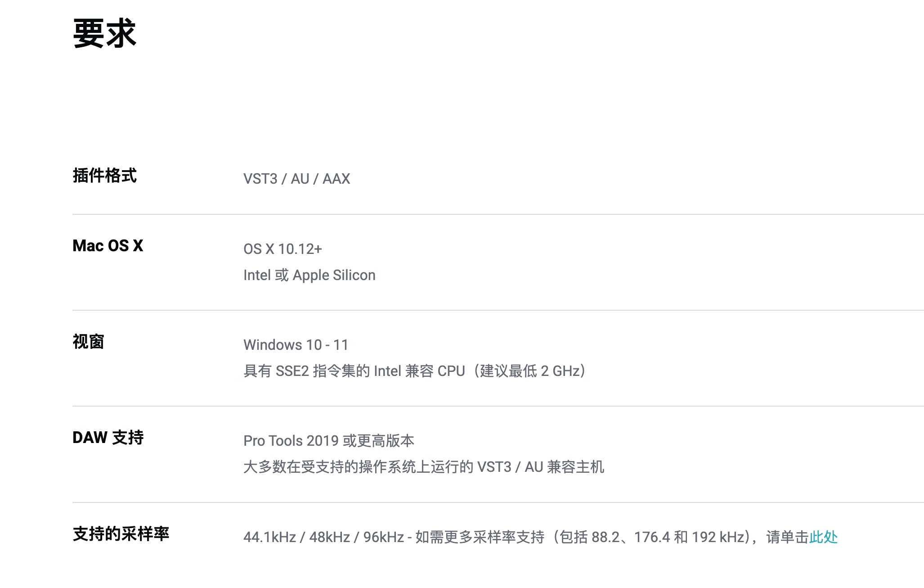Image resolution: width=924 pixels, height=588 pixels.
Task: Click the OS X 10.12+ requirement text
Action: pyautogui.click(x=283, y=249)
